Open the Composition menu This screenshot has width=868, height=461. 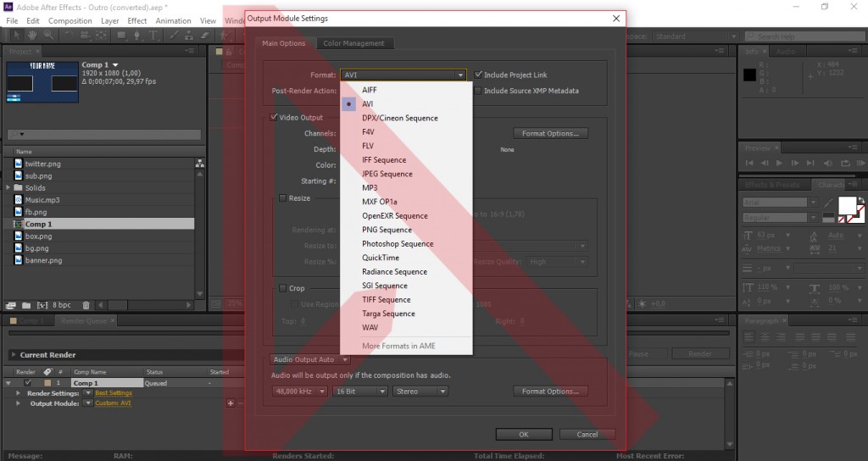[x=70, y=20]
